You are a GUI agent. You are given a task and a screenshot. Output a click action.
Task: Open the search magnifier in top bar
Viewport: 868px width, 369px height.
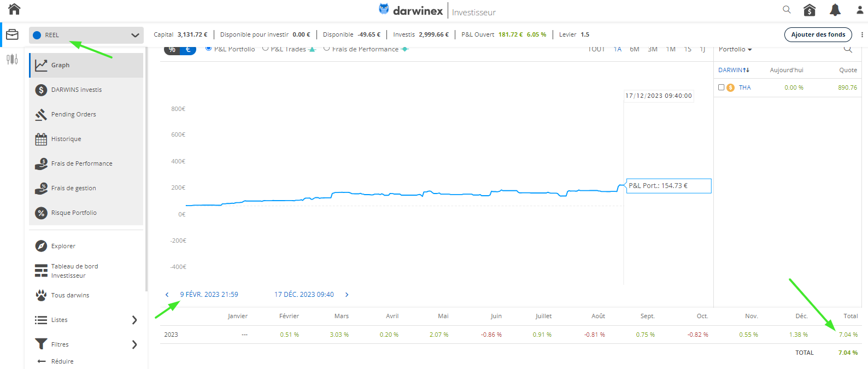pos(787,9)
